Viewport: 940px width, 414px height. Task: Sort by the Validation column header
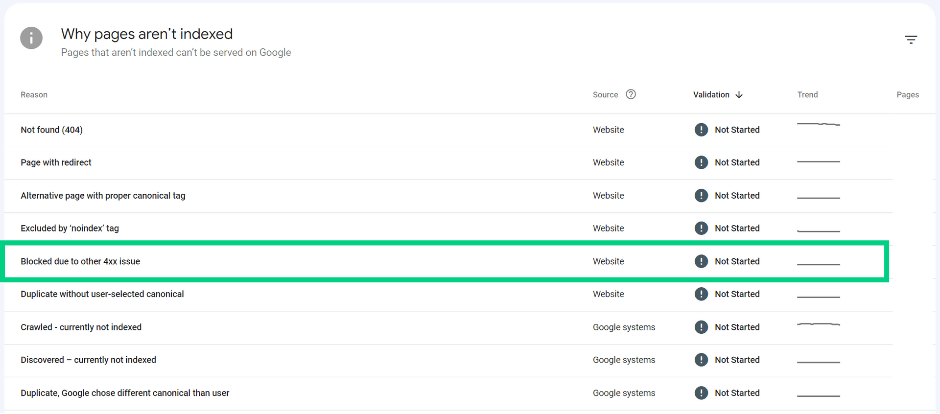pyautogui.click(x=712, y=95)
